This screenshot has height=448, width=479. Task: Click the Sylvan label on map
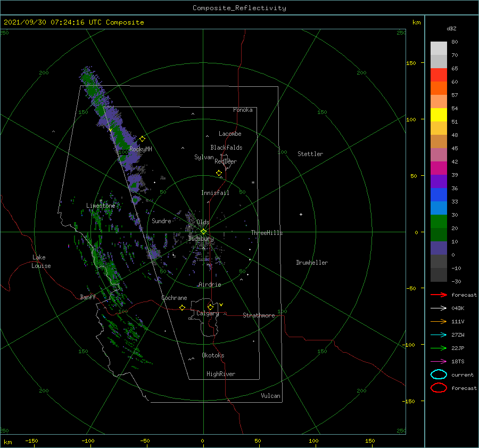coord(204,157)
